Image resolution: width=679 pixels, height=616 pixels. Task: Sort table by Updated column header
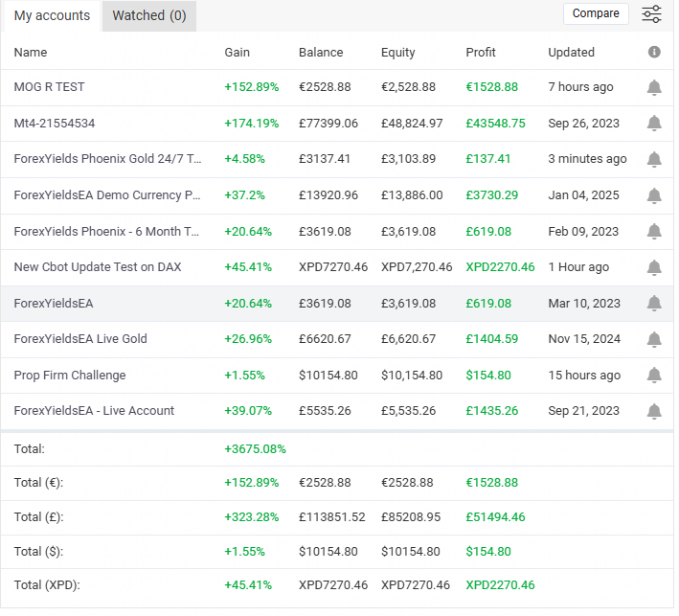(x=571, y=53)
